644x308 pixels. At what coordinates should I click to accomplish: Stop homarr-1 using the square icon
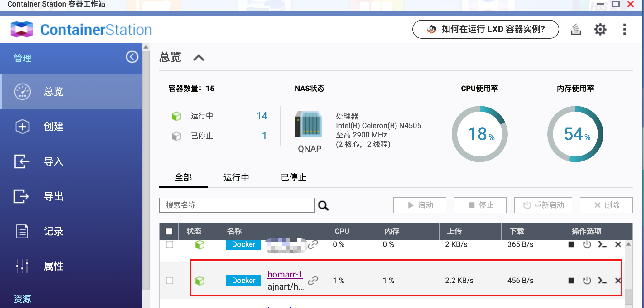pos(572,280)
